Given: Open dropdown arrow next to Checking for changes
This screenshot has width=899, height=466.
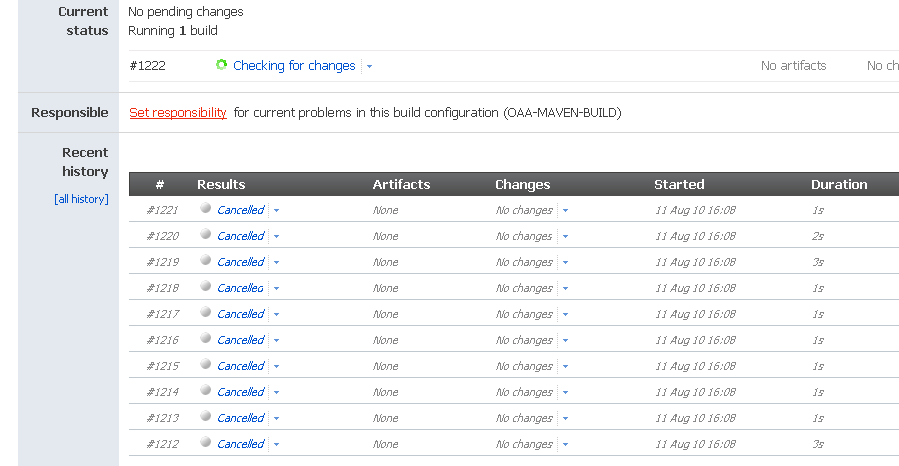Looking at the screenshot, I should point(369,66).
